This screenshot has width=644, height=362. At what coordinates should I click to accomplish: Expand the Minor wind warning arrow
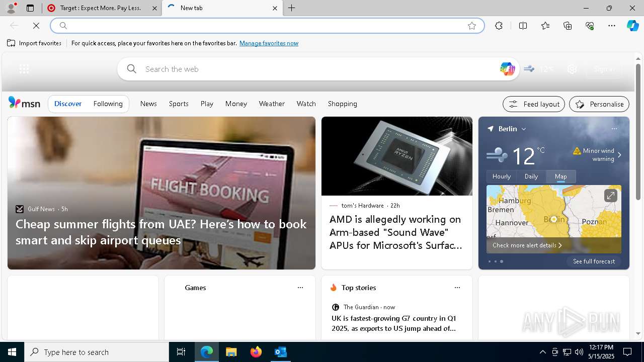pos(619,155)
